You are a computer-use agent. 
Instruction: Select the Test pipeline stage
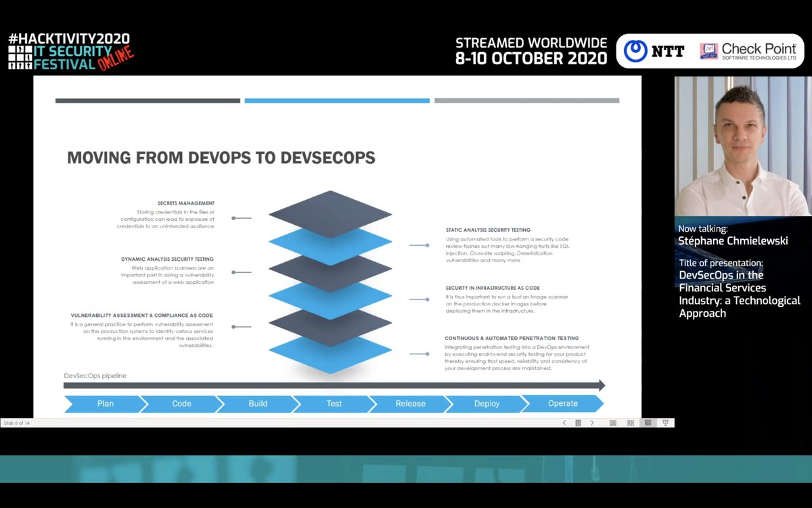coord(334,404)
